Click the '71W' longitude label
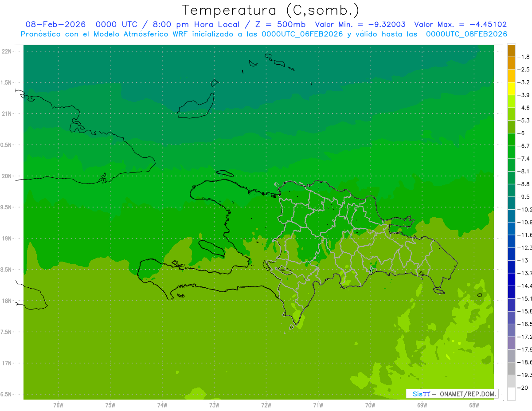The height and width of the screenshot is (411, 532). coord(318,405)
